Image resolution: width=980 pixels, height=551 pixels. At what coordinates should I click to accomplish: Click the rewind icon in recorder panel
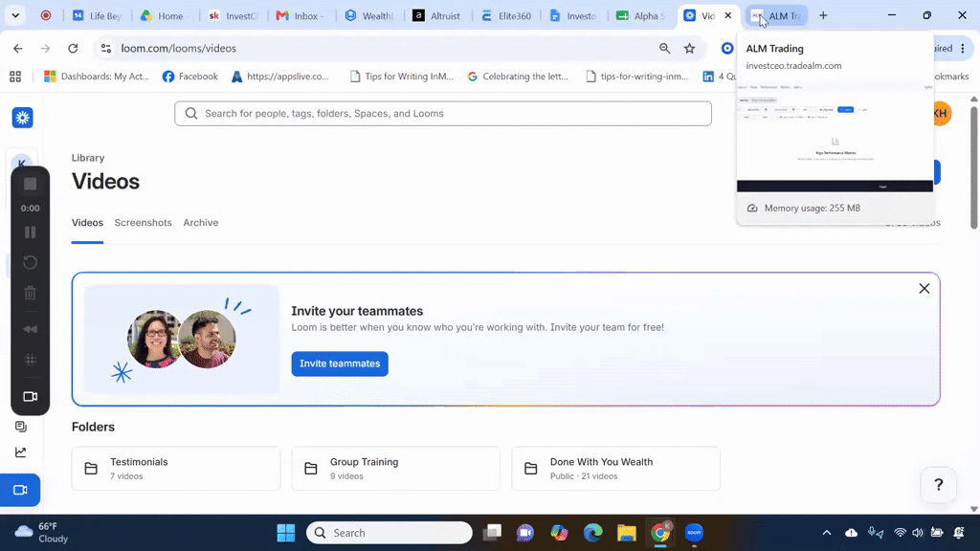point(30,329)
